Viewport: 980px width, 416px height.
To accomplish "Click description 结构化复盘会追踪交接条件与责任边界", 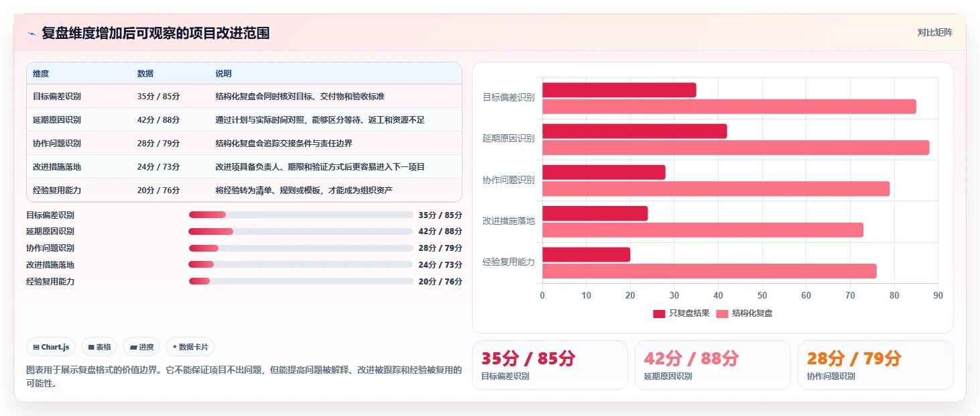I will click(284, 144).
